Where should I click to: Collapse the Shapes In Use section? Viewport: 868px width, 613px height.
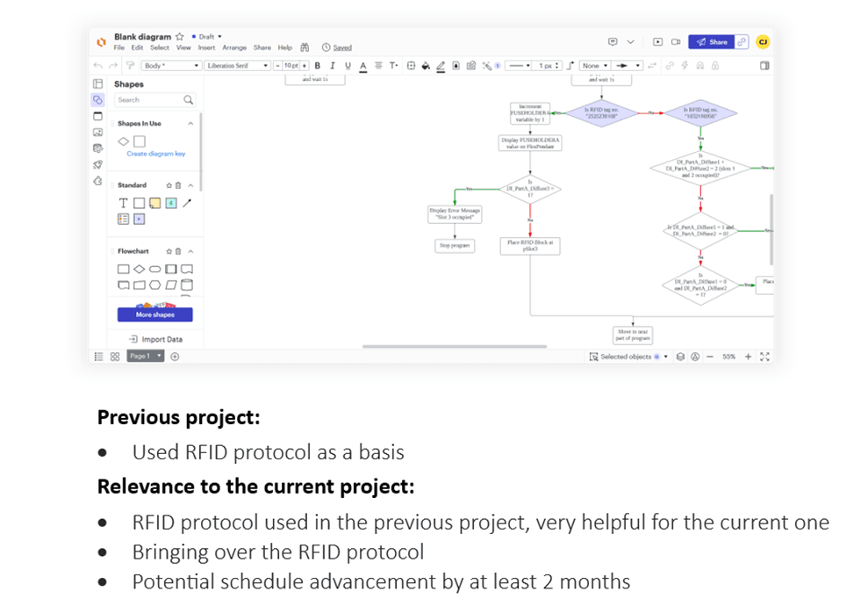190,124
